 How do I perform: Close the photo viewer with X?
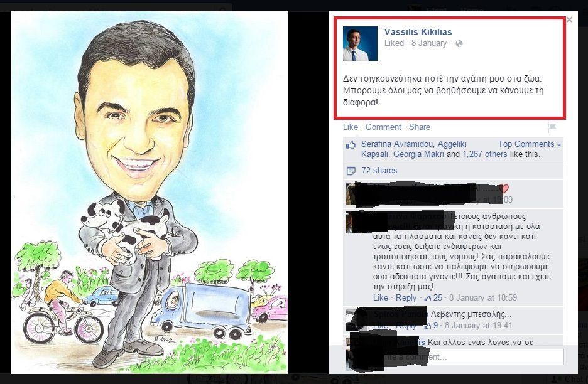pos(569,19)
